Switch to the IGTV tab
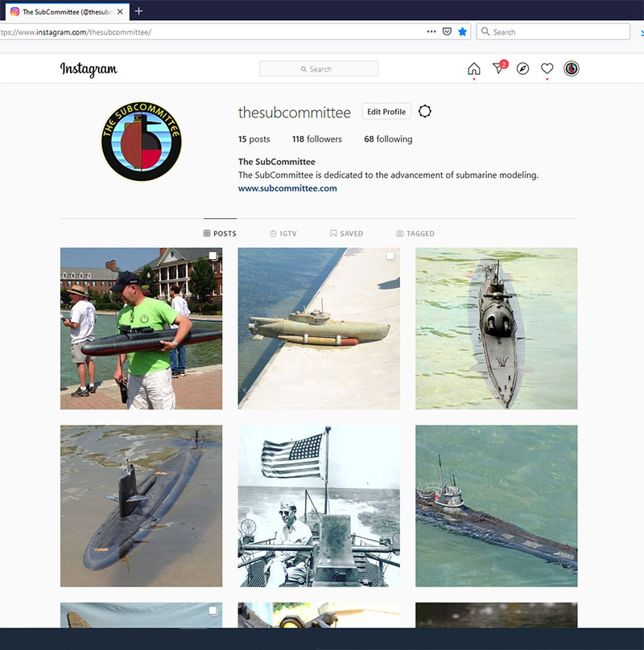Screen dimensions: 644x650 pos(283,233)
